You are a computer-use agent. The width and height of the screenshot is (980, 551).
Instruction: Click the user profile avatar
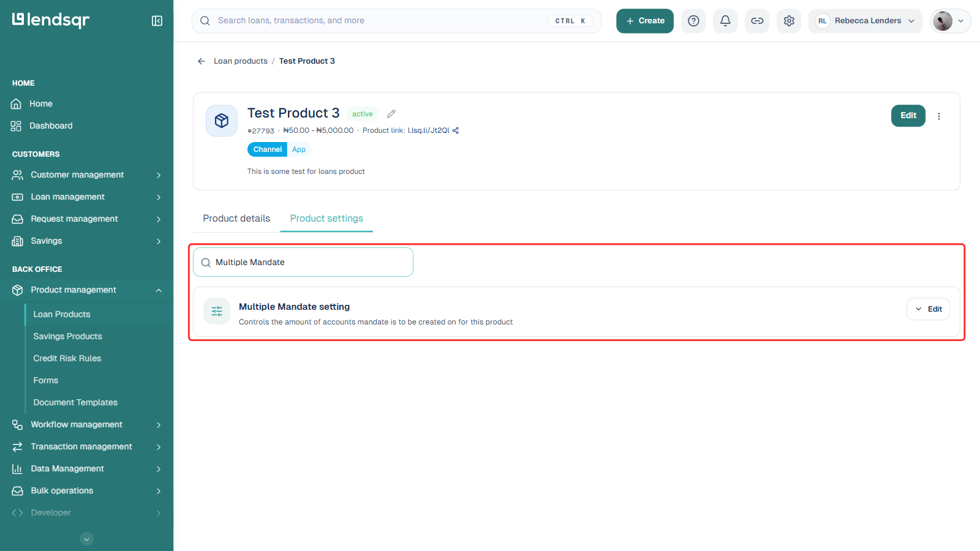pos(943,21)
